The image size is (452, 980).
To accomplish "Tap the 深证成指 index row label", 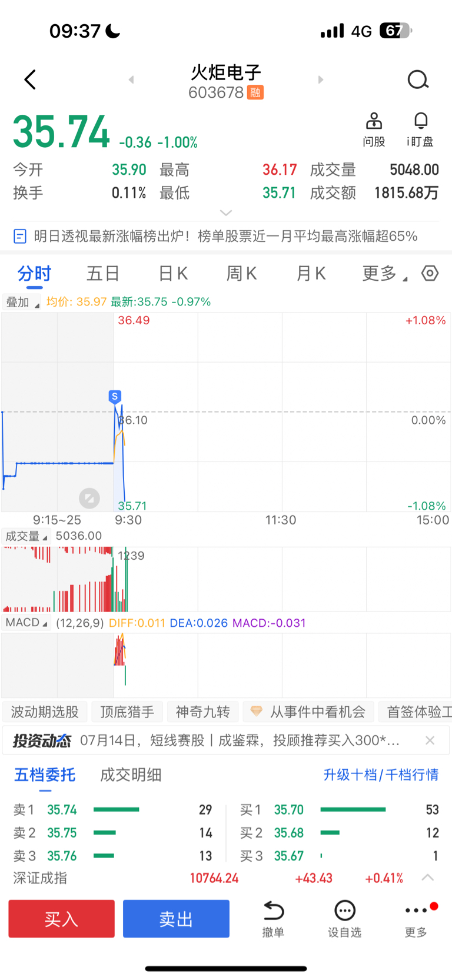I will pyautogui.click(x=40, y=878).
